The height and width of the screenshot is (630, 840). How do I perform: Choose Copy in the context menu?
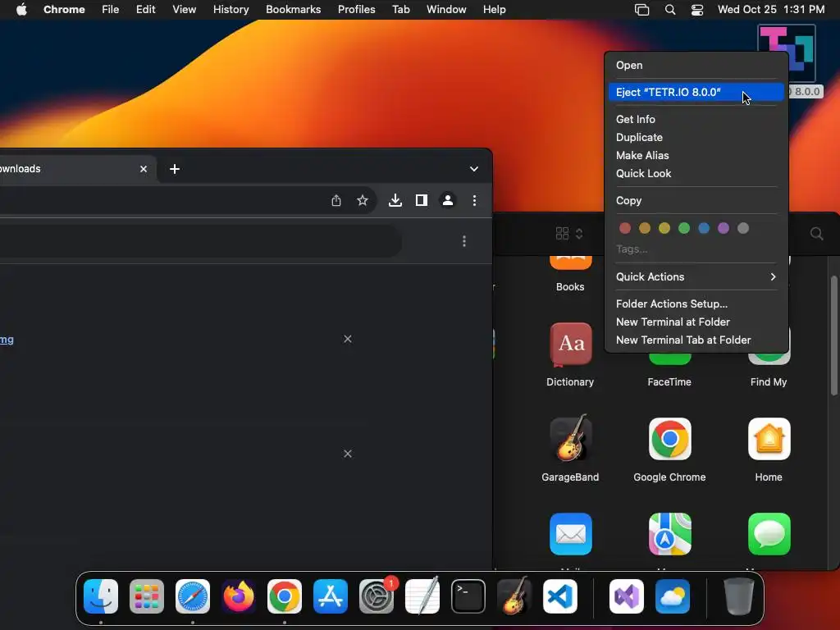(696, 201)
